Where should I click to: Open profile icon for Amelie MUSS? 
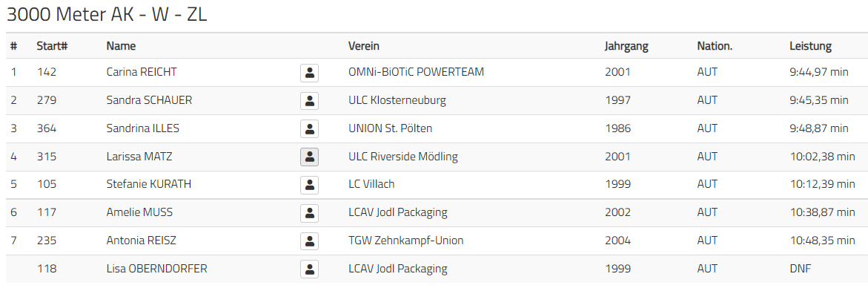[x=309, y=213]
